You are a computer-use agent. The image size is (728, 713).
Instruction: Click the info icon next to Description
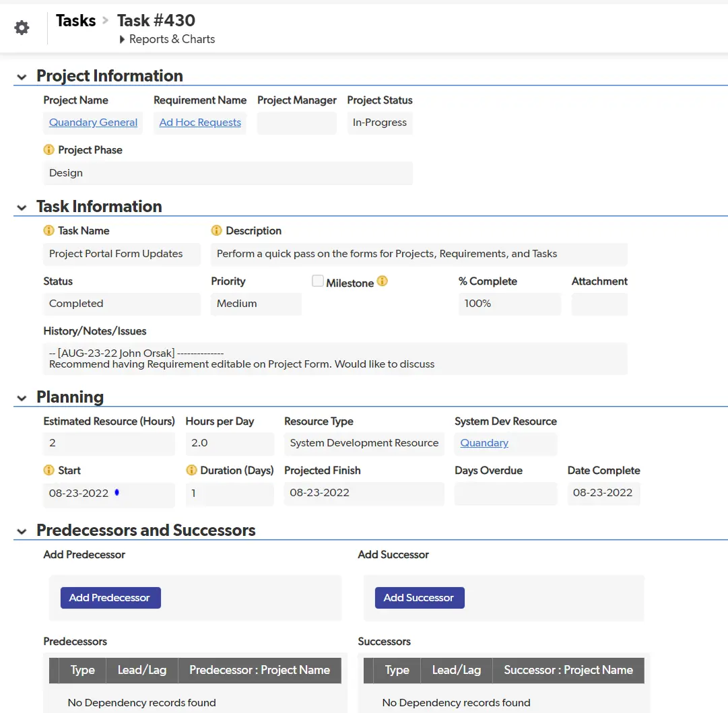(216, 230)
